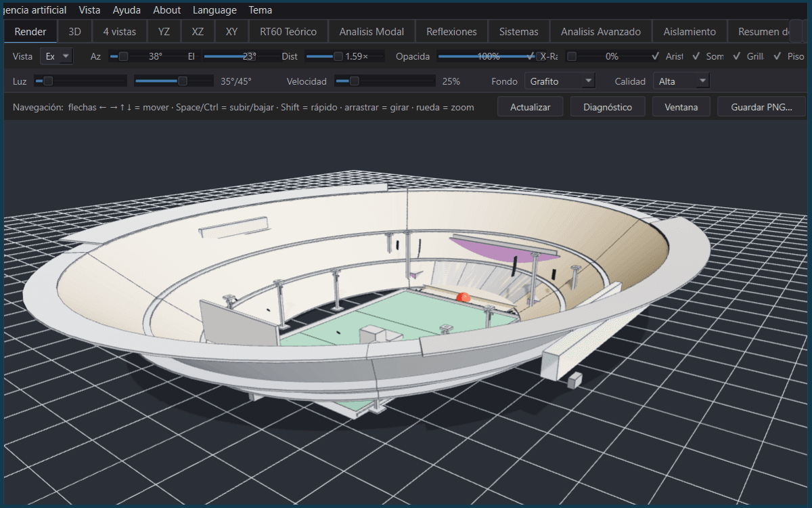The image size is (812, 508).
Task: Select the Render tab
Action: coord(30,31)
